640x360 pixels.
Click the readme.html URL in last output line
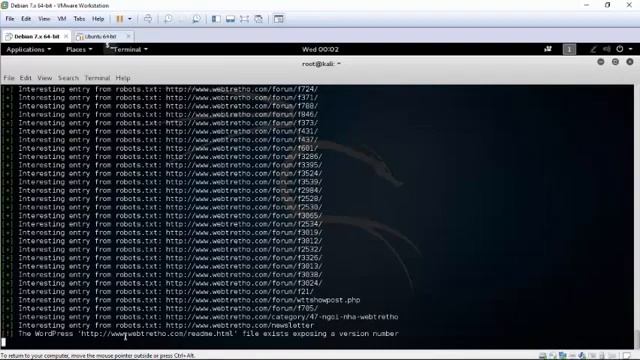[x=157, y=334]
